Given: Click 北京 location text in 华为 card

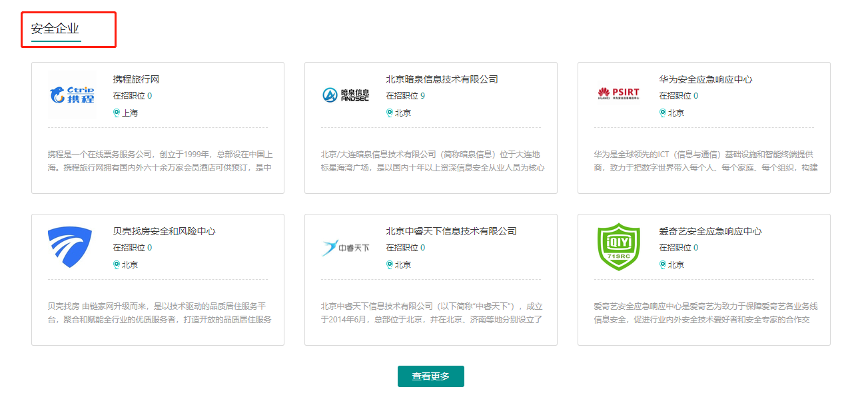Looking at the screenshot, I should pos(676,113).
